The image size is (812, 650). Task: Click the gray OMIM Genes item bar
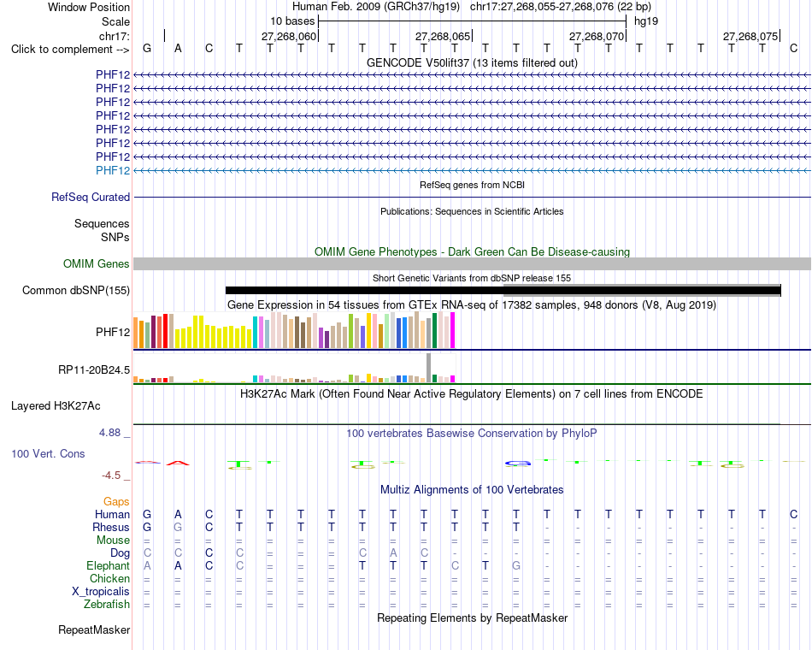point(472,263)
